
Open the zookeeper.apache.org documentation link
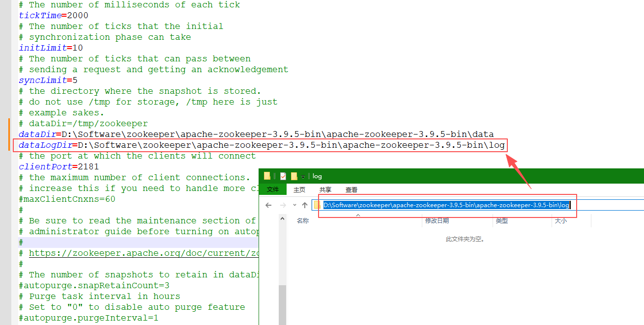144,253
